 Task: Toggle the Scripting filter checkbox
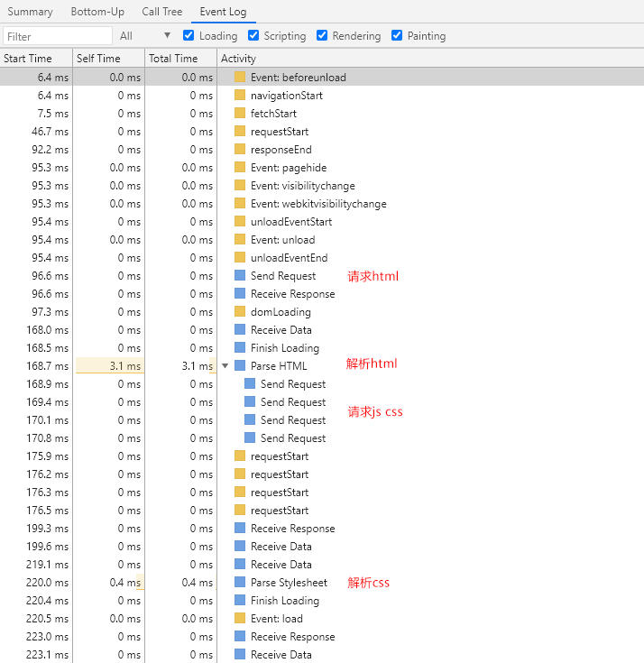pos(253,36)
